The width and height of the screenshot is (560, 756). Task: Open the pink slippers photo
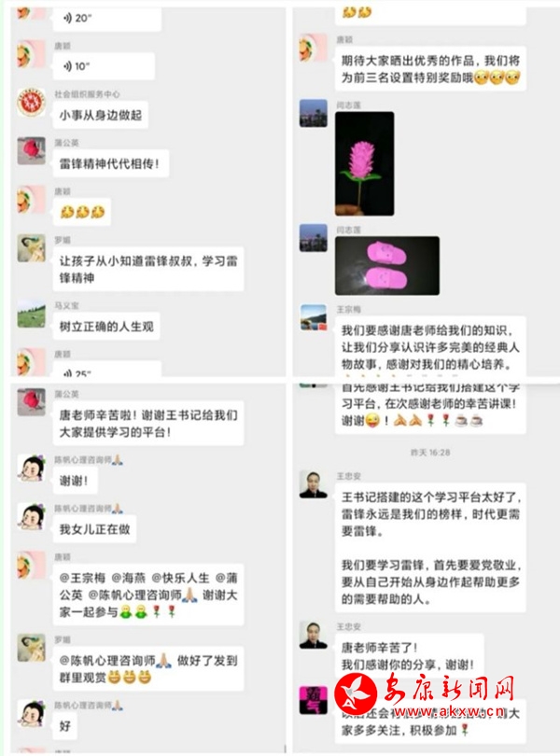[x=387, y=266]
